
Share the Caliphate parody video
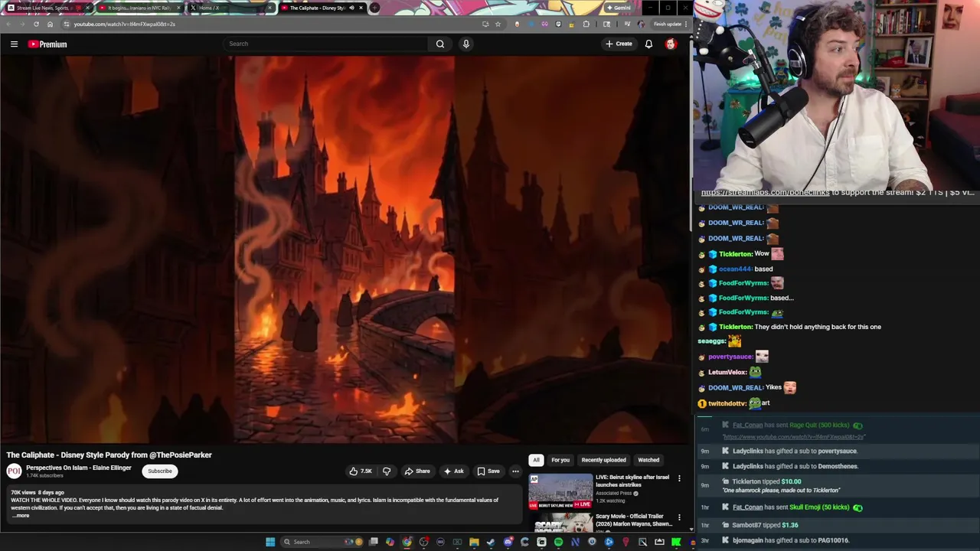417,471
